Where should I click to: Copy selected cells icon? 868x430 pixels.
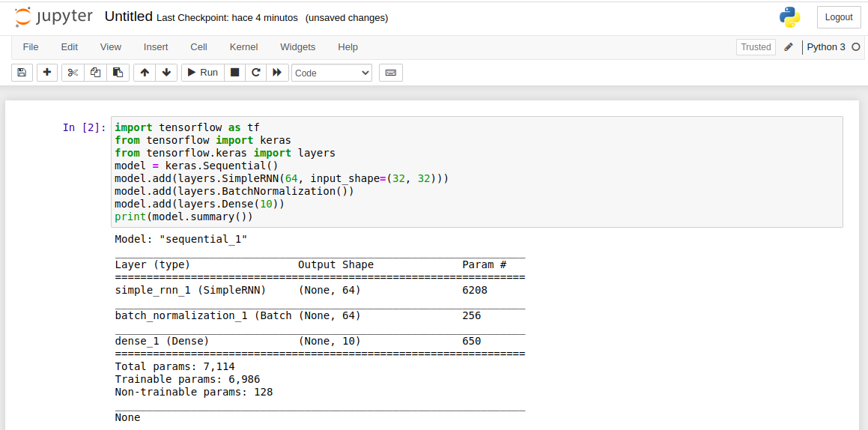(x=95, y=73)
